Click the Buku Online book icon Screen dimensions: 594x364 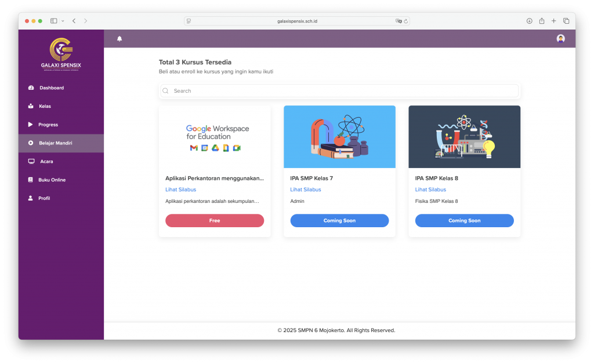pyautogui.click(x=30, y=180)
